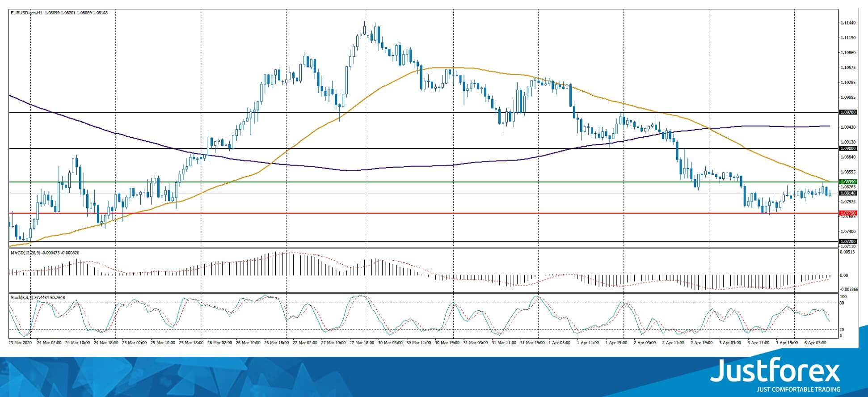Select the 31 Mar 19:00 time label
The image size is (868, 397).
pos(532,343)
